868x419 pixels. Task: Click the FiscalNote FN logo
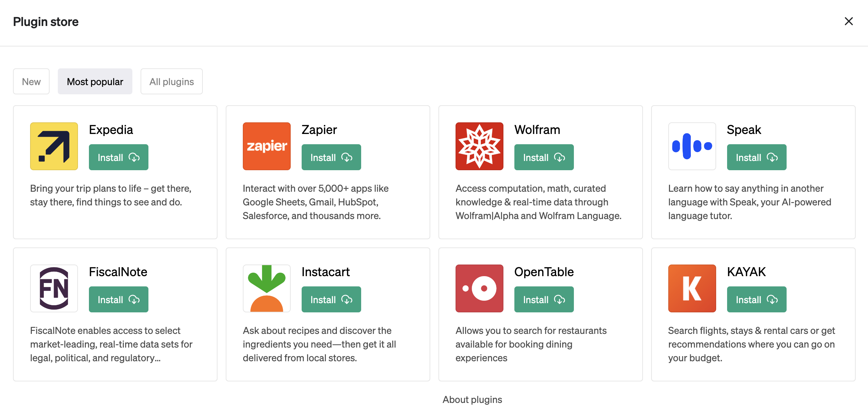pos(54,288)
